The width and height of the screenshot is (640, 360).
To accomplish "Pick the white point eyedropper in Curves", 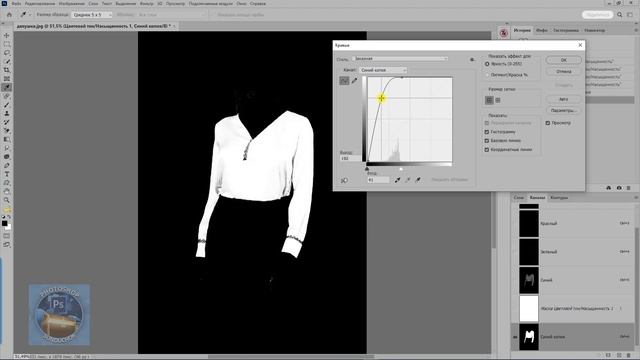I will (418, 180).
